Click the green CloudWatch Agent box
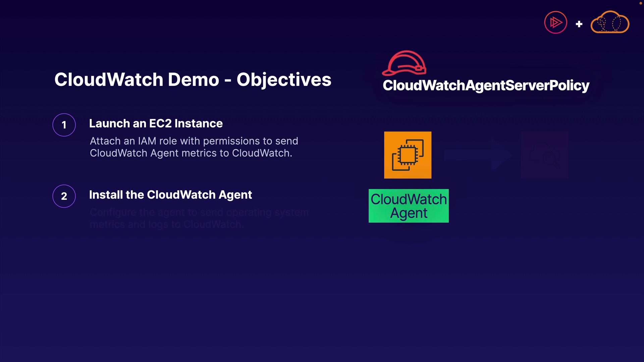The image size is (644, 362). coord(409,206)
